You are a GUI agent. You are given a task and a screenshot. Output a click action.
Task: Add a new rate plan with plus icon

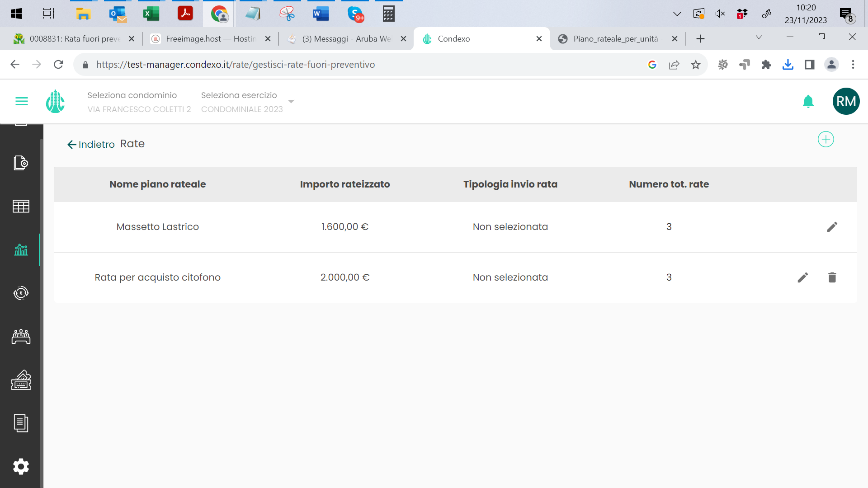[826, 139]
